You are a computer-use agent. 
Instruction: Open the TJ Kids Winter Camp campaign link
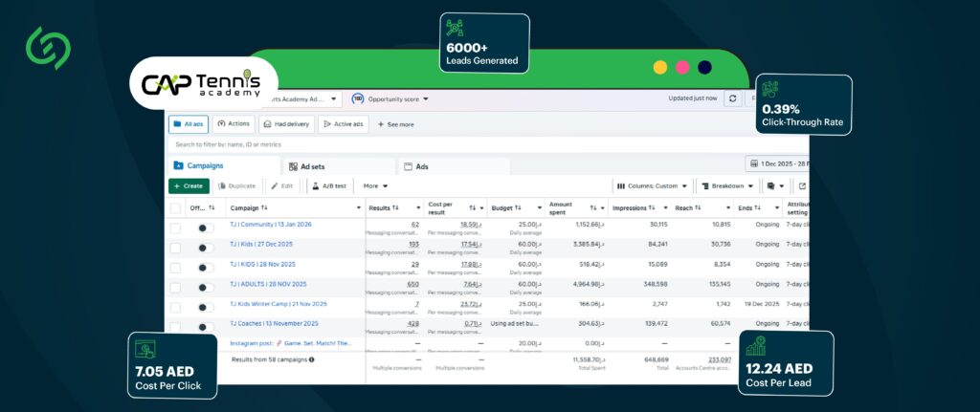pyautogui.click(x=271, y=303)
